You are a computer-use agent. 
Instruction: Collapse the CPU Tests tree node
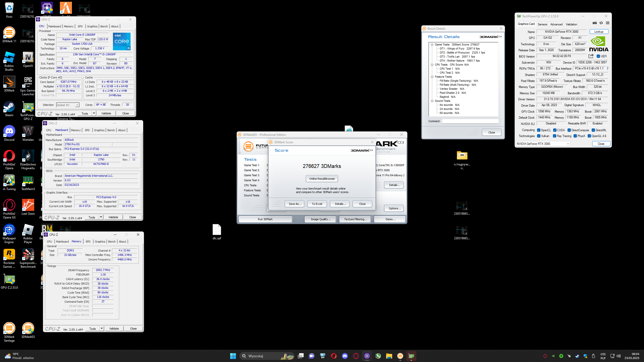point(432,65)
